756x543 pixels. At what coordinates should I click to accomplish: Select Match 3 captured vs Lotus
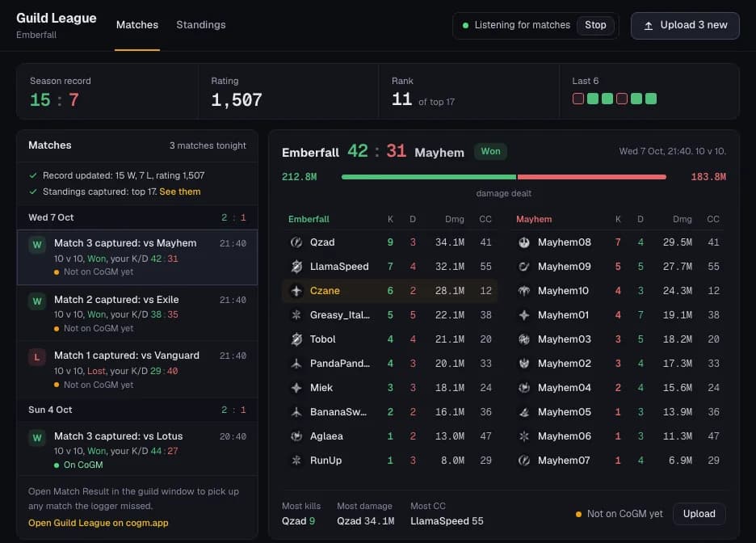pos(137,449)
